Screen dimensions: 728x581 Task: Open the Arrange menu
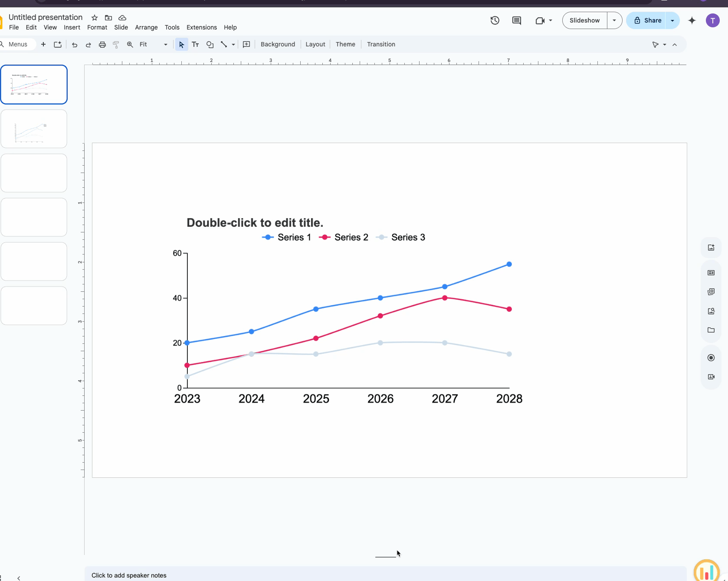(146, 27)
